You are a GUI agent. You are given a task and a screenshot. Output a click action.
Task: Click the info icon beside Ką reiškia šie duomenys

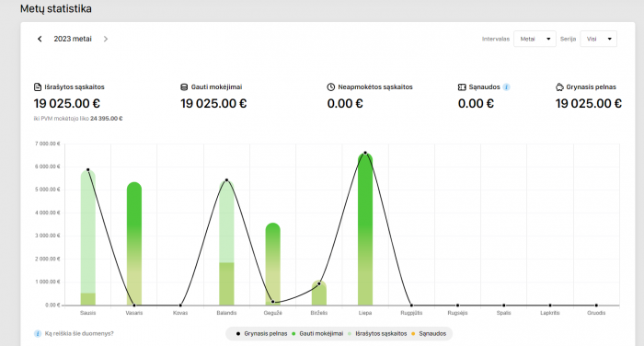click(x=38, y=334)
